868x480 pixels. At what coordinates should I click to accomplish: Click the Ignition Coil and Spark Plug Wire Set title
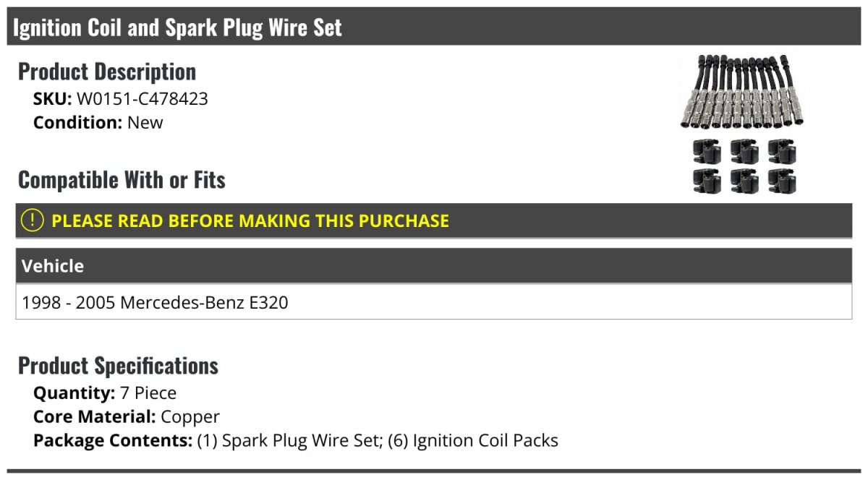coord(178,27)
